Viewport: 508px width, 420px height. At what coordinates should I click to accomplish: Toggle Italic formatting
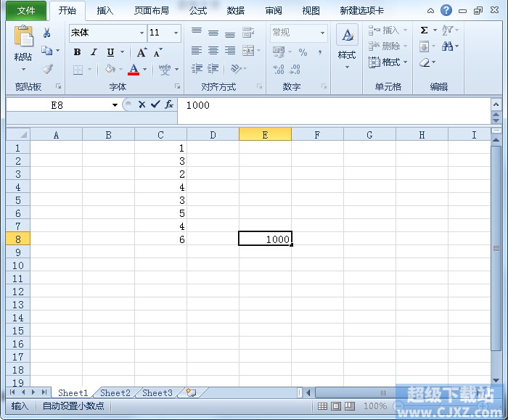tap(94, 52)
